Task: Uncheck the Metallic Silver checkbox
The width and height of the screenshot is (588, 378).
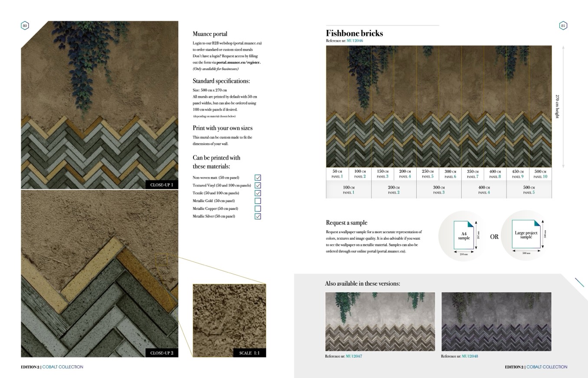Action: 258,216
